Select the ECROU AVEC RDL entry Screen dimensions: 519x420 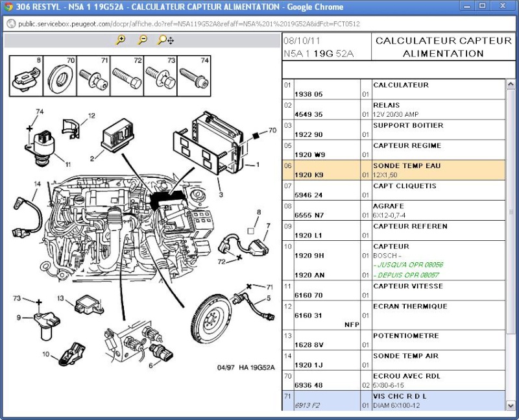tap(407, 377)
